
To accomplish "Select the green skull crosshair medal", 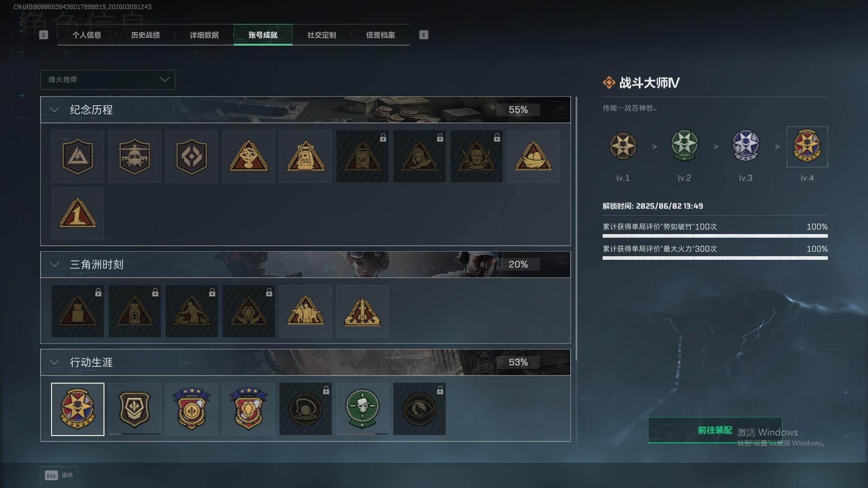I will (363, 409).
